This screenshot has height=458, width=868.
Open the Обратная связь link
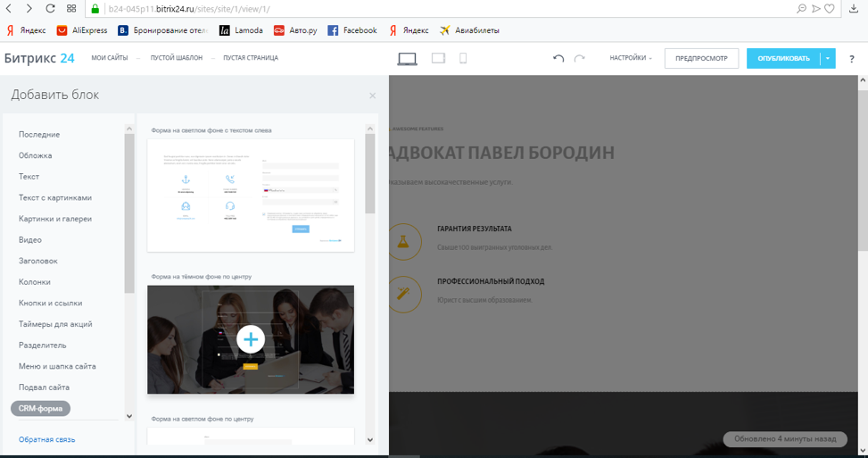point(47,439)
